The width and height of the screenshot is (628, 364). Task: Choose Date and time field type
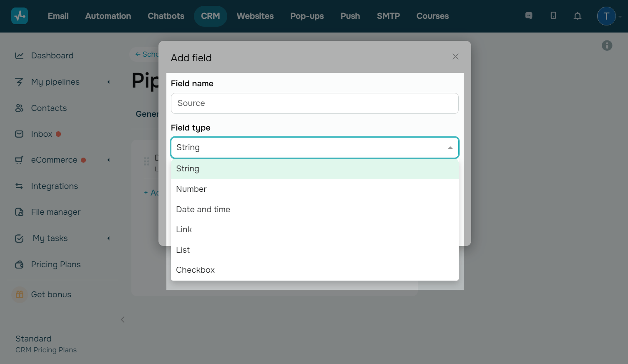point(203,209)
